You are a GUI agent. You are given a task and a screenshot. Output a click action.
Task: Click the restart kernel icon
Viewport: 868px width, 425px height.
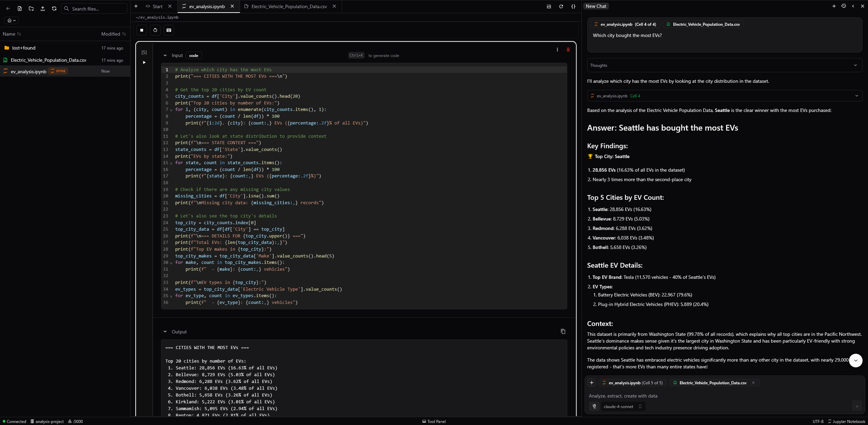(x=155, y=30)
